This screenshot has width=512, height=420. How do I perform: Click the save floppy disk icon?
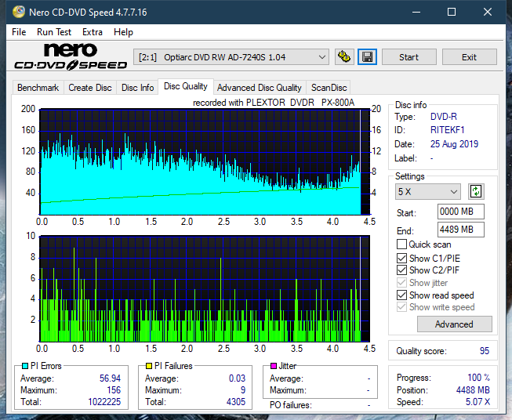tap(368, 57)
